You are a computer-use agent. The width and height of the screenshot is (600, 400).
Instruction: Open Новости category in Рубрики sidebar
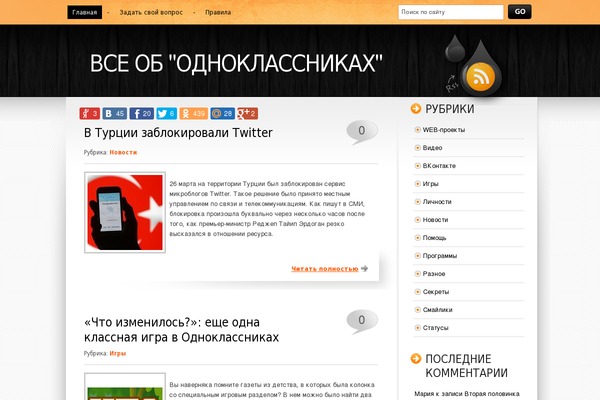(435, 220)
